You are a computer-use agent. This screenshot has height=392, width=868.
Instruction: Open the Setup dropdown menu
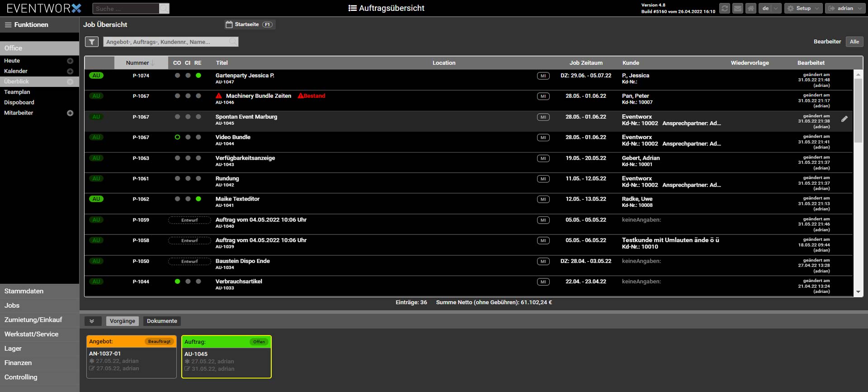(803, 9)
